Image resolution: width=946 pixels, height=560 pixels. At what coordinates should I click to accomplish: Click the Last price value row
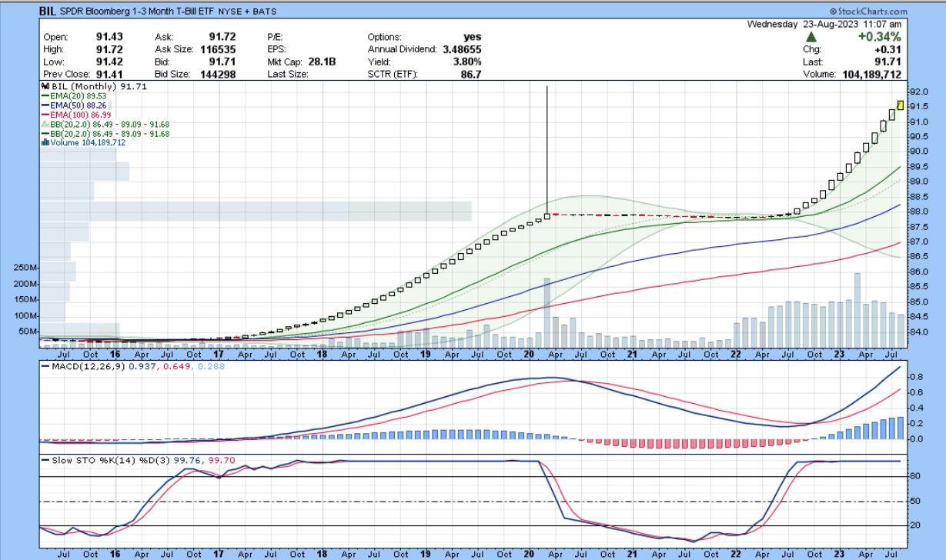tap(853, 62)
